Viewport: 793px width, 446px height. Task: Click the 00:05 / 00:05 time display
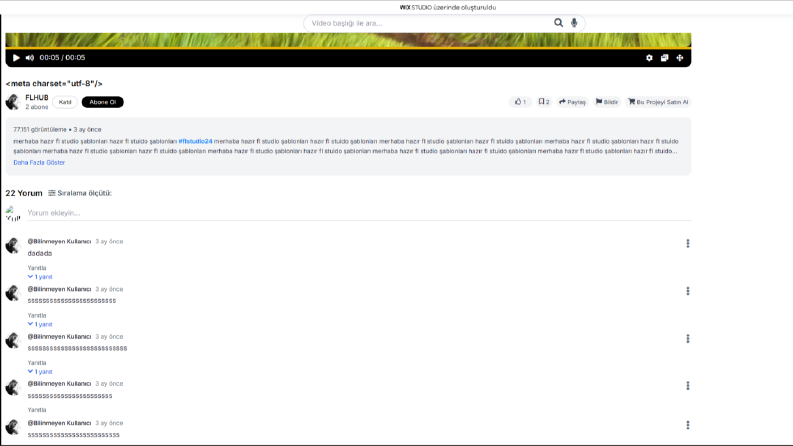pos(62,58)
